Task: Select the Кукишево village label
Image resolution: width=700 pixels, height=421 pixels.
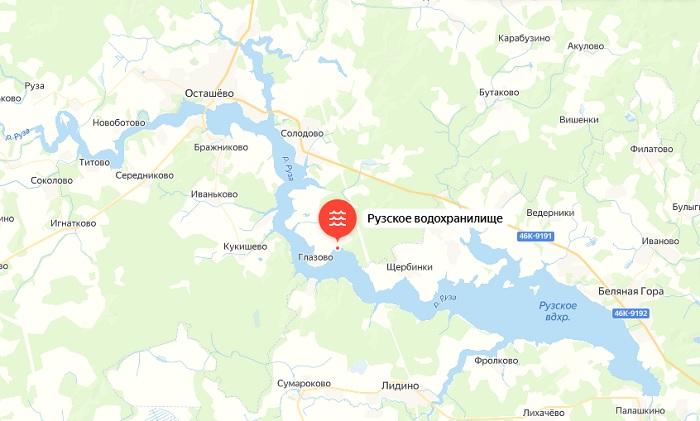Action: coord(245,246)
